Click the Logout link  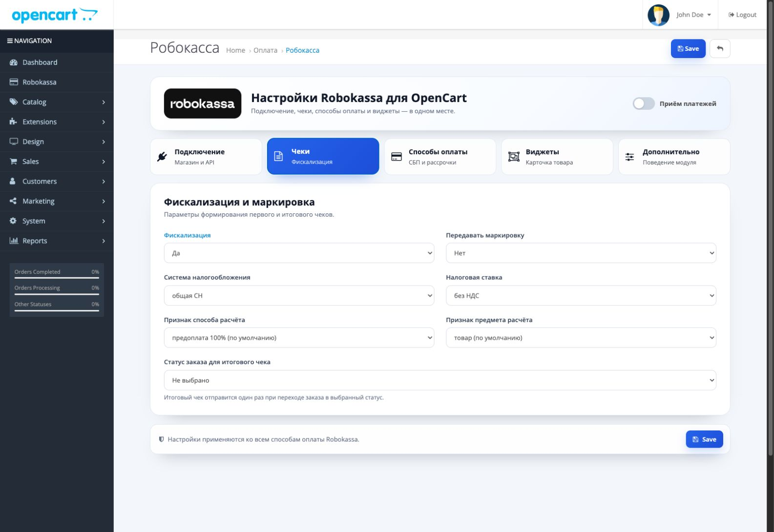742,15
